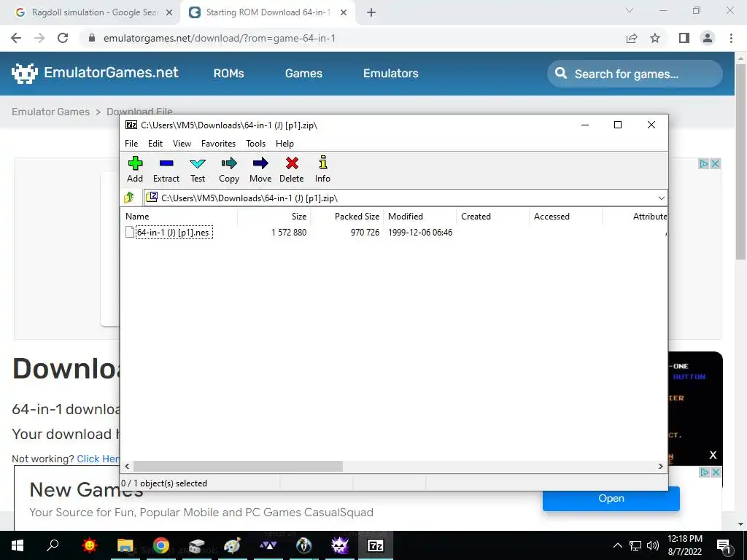Go back in Chrome
The image size is (747, 560).
coord(16,38)
